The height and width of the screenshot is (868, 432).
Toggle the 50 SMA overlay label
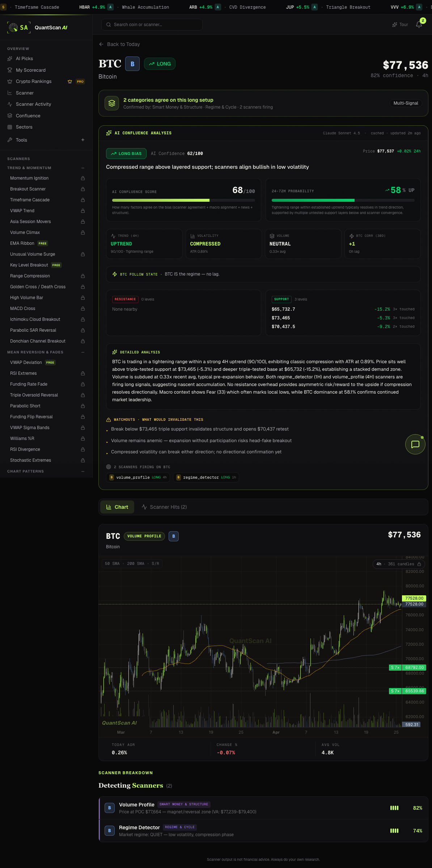(x=112, y=563)
